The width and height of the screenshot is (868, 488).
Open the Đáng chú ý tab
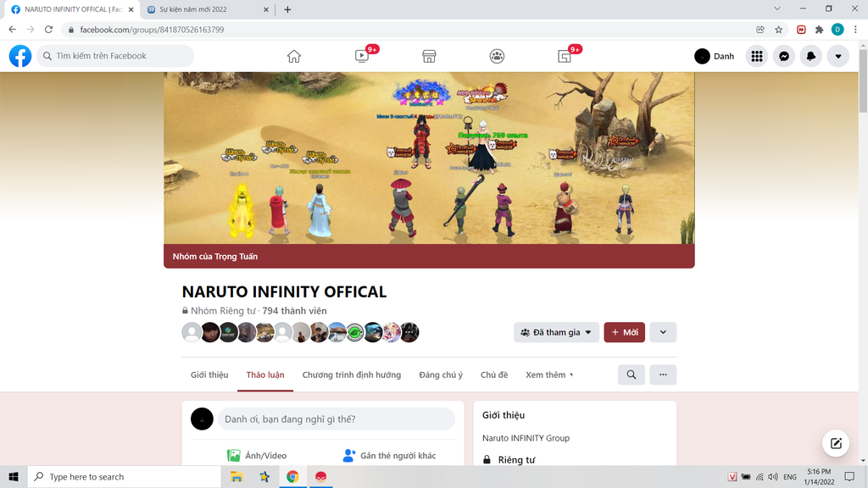[x=441, y=374]
